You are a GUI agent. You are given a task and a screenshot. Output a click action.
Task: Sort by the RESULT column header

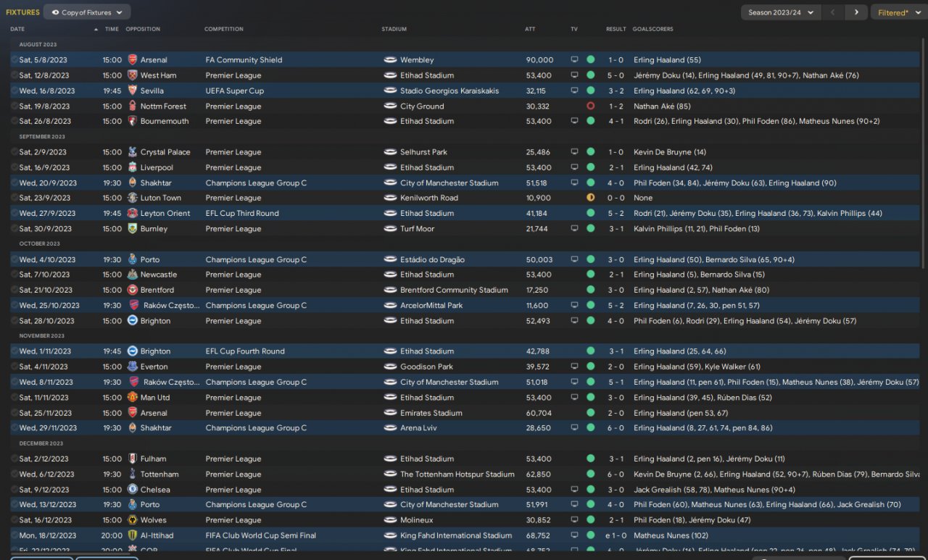pyautogui.click(x=616, y=29)
